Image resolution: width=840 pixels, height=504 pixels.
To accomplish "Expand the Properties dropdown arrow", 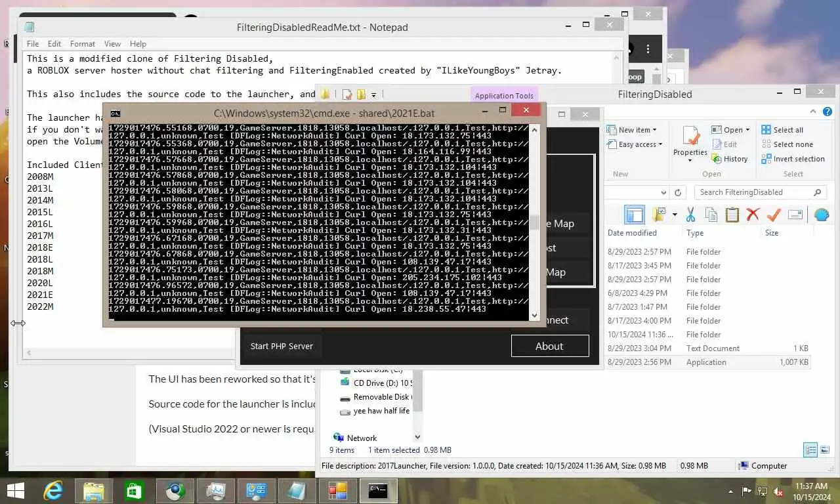I will pyautogui.click(x=690, y=159).
